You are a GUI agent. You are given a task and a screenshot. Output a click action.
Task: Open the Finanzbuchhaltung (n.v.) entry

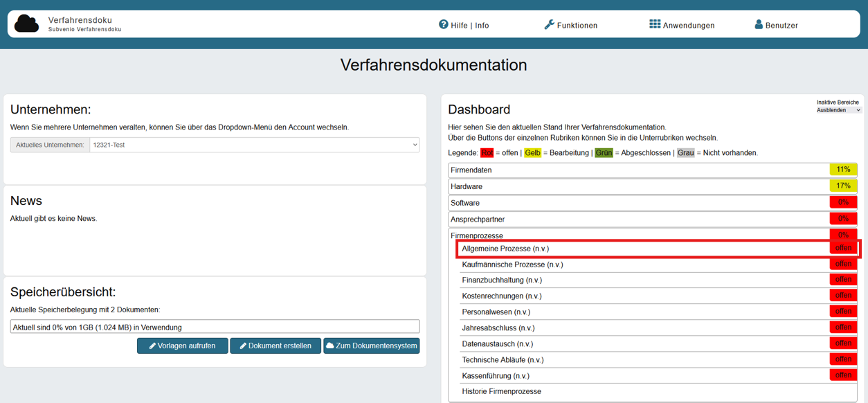[x=658, y=280]
